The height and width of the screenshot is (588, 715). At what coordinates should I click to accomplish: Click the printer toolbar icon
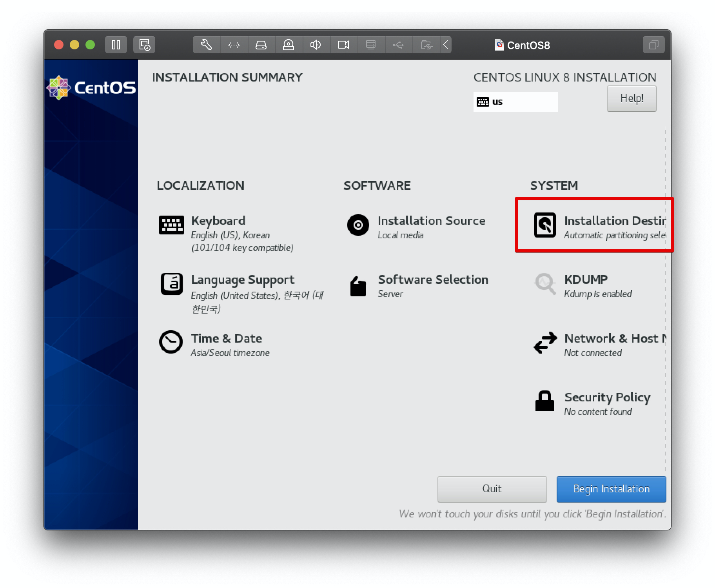(x=371, y=45)
